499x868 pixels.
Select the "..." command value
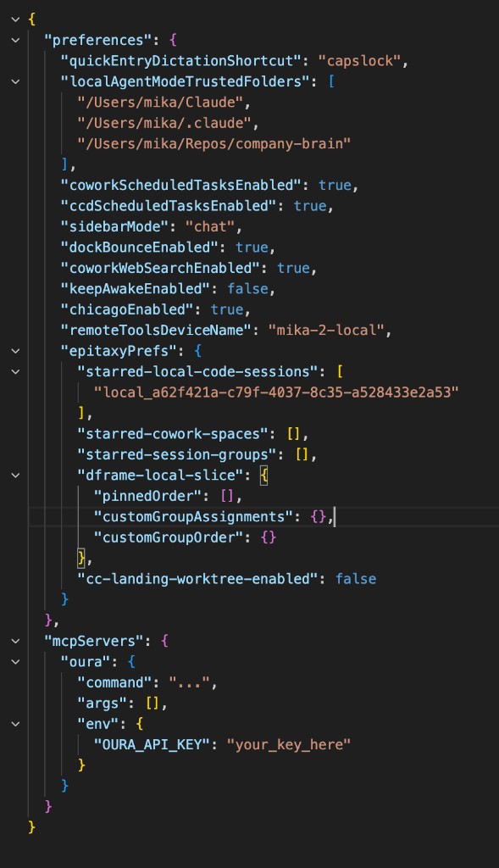click(x=189, y=682)
